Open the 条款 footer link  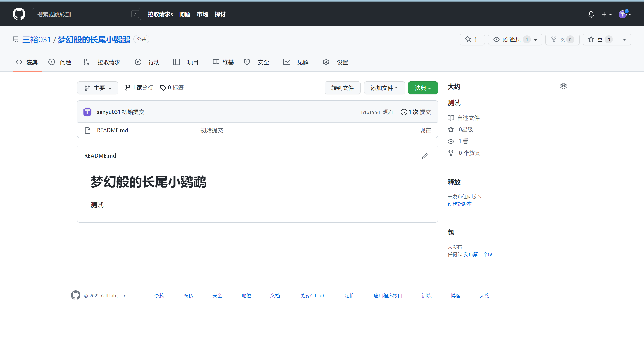(x=159, y=296)
